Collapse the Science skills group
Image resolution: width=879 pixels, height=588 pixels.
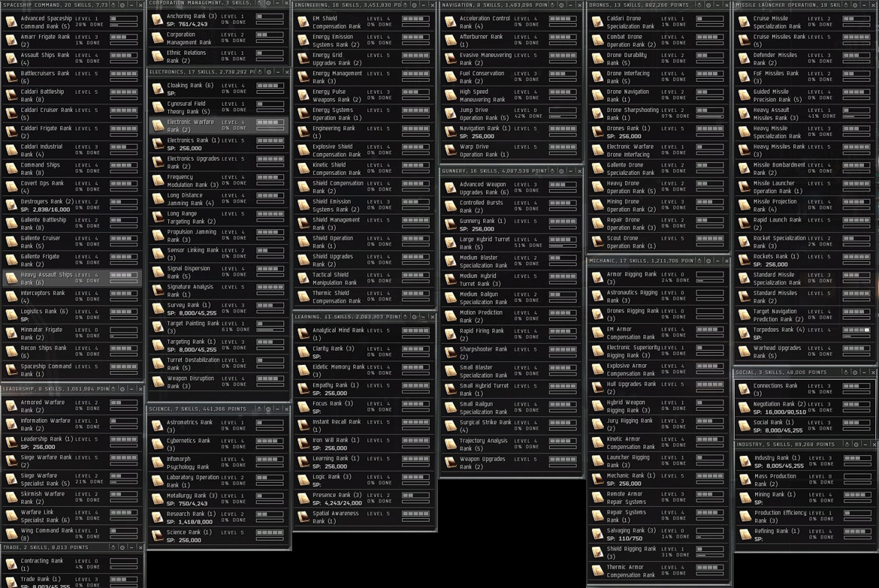[277, 409]
